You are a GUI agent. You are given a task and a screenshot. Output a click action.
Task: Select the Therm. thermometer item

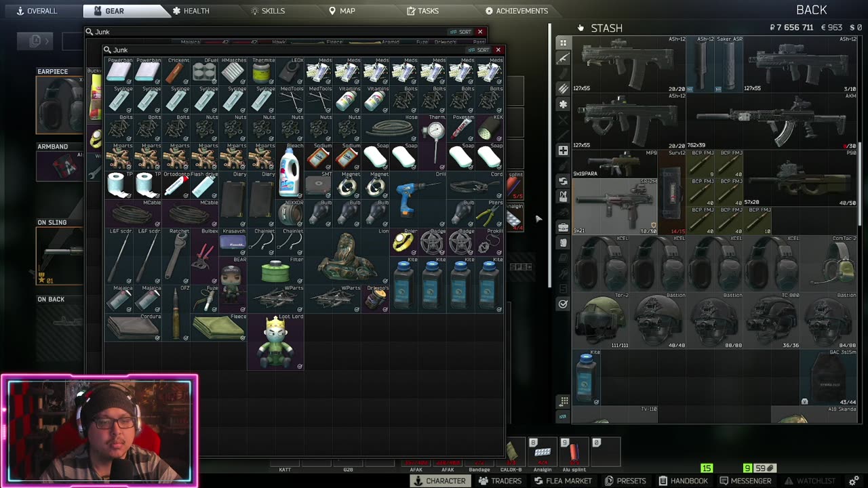click(433, 142)
